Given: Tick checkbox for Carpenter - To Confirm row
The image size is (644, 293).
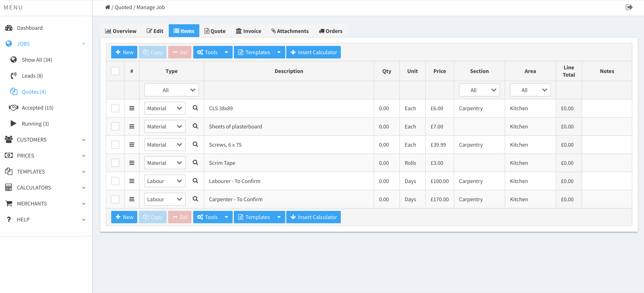Looking at the screenshot, I should click(115, 199).
